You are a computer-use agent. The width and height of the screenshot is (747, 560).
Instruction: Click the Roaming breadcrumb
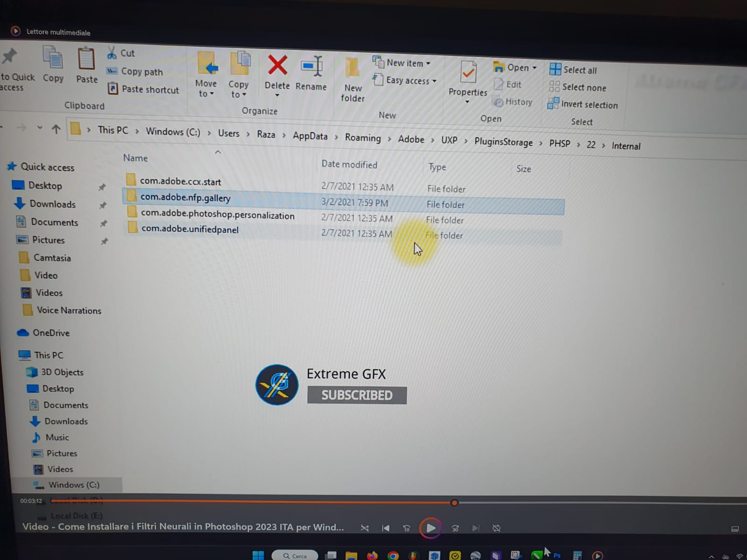(x=363, y=138)
